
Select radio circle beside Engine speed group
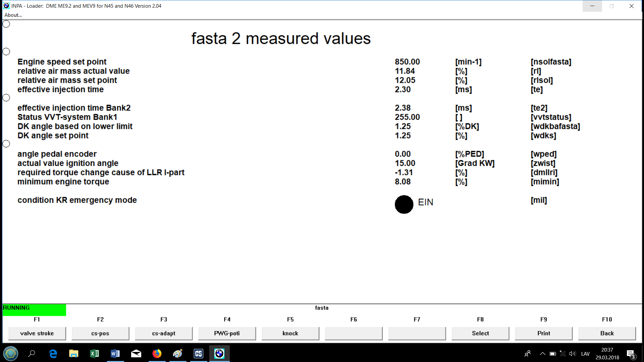tap(6, 52)
